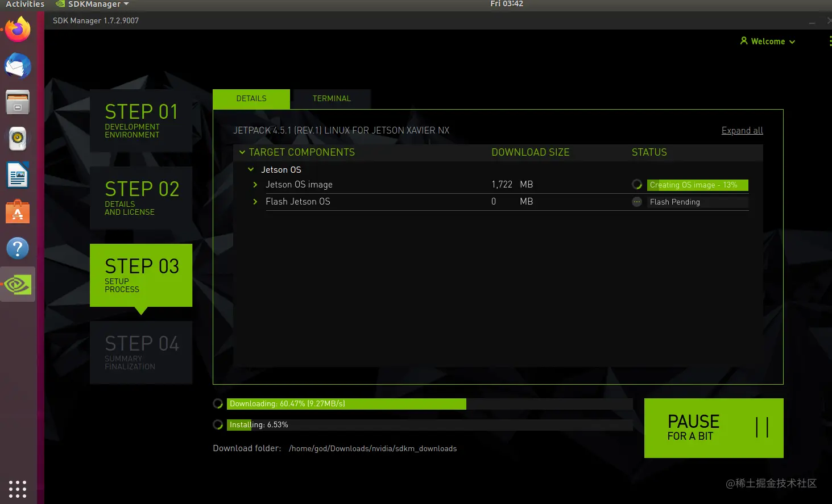Viewport: 832px width, 504px height.
Task: Click the JetPack 4.5.1 Linux title text
Action: point(341,131)
